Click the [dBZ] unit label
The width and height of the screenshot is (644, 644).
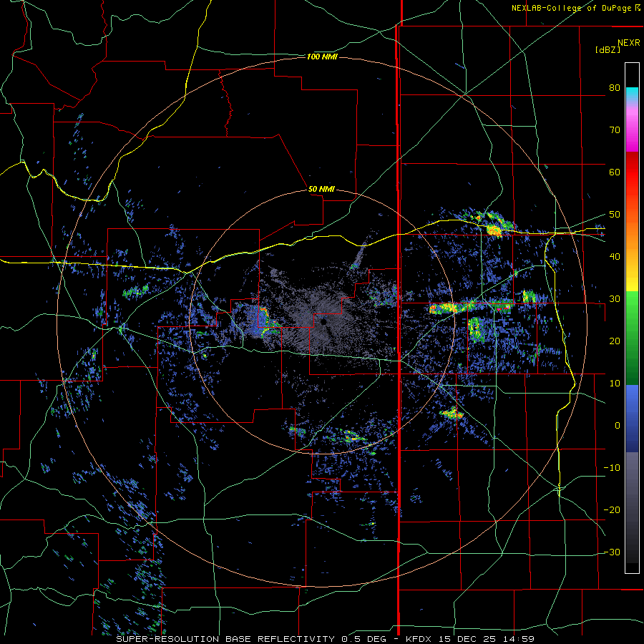608,49
